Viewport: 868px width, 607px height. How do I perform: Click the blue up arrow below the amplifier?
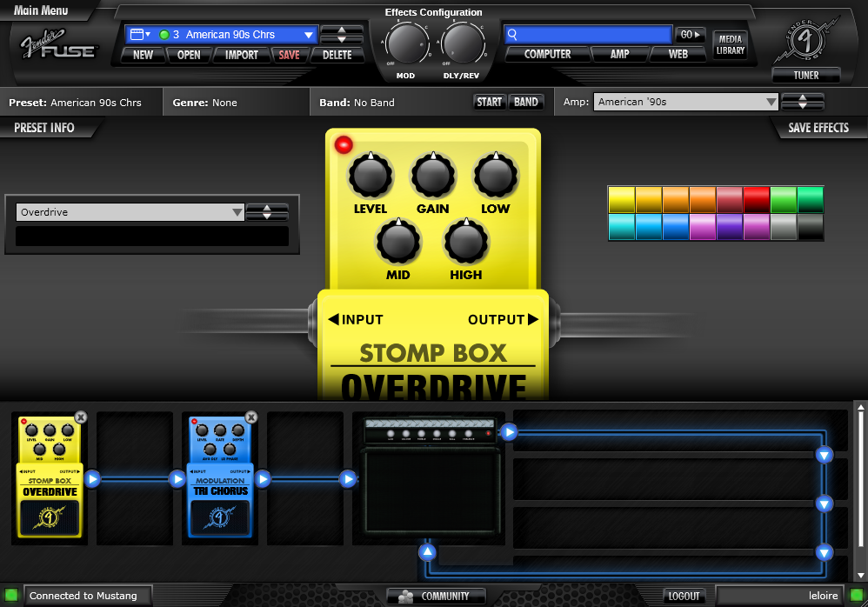pos(427,551)
